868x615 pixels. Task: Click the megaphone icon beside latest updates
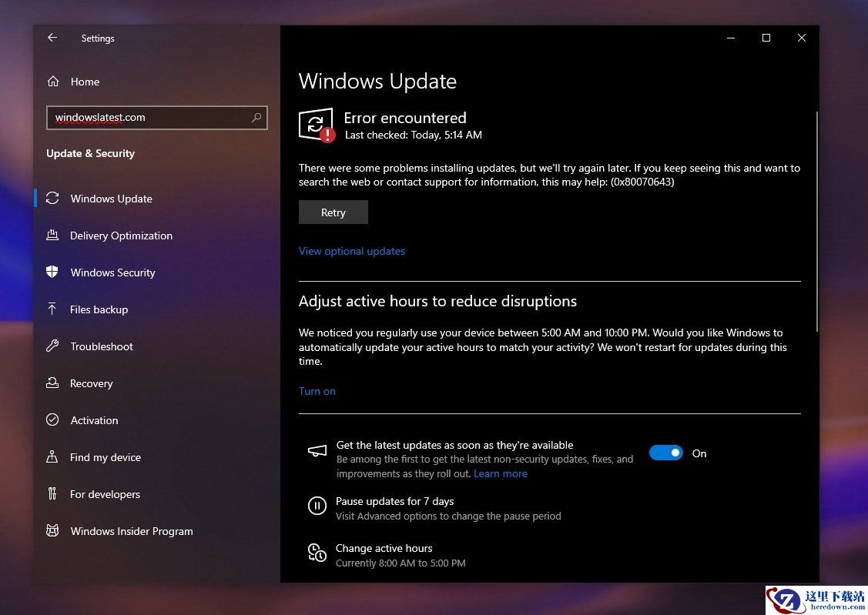(x=317, y=451)
